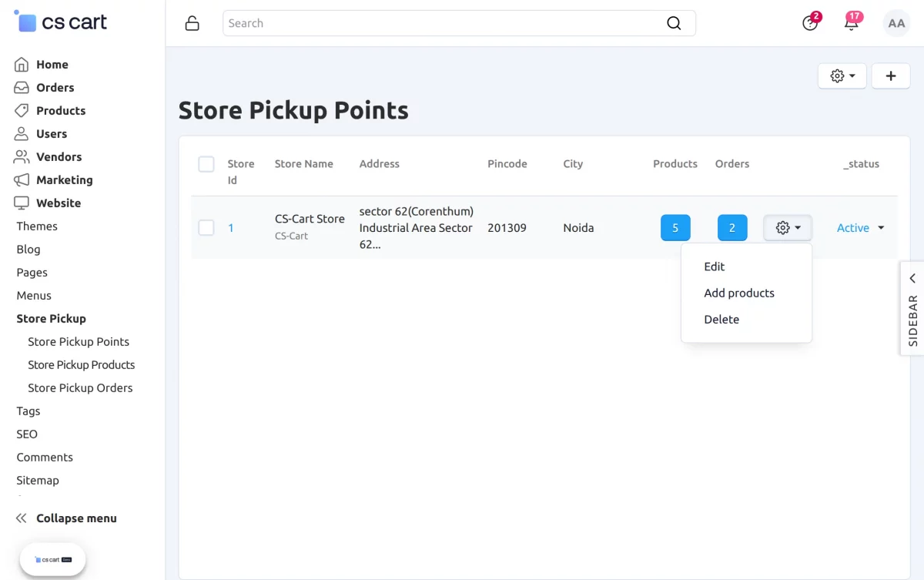Click the blue Products count 5 button

(x=675, y=228)
